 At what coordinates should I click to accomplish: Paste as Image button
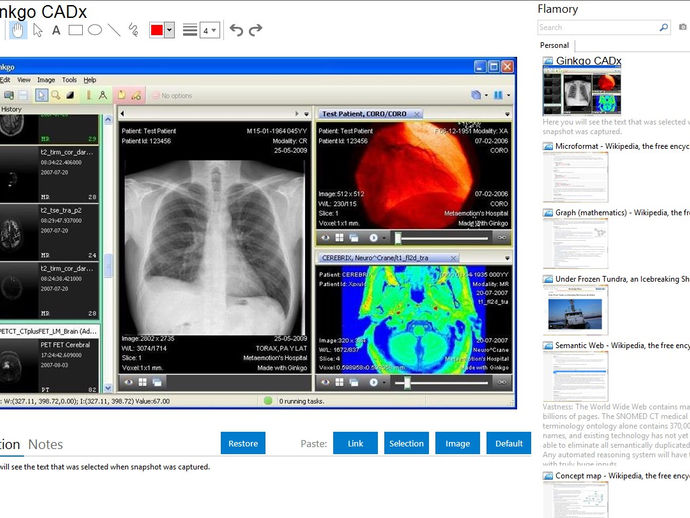pyautogui.click(x=457, y=443)
